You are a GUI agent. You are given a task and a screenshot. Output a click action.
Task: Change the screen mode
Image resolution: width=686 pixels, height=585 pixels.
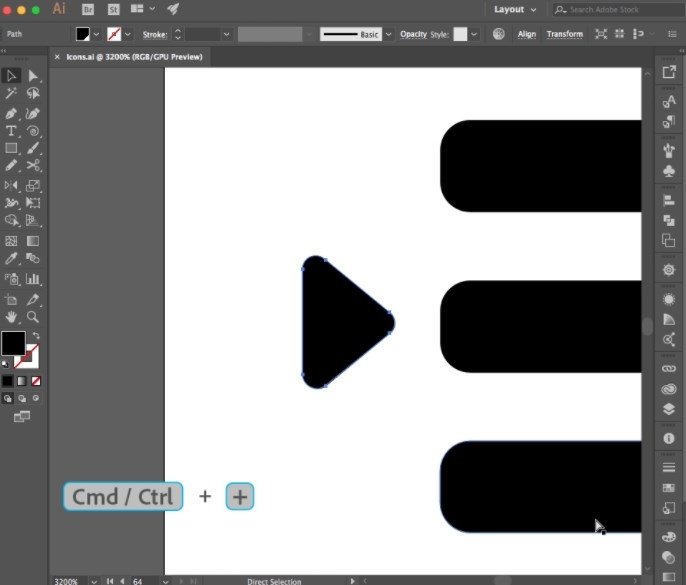click(21, 417)
